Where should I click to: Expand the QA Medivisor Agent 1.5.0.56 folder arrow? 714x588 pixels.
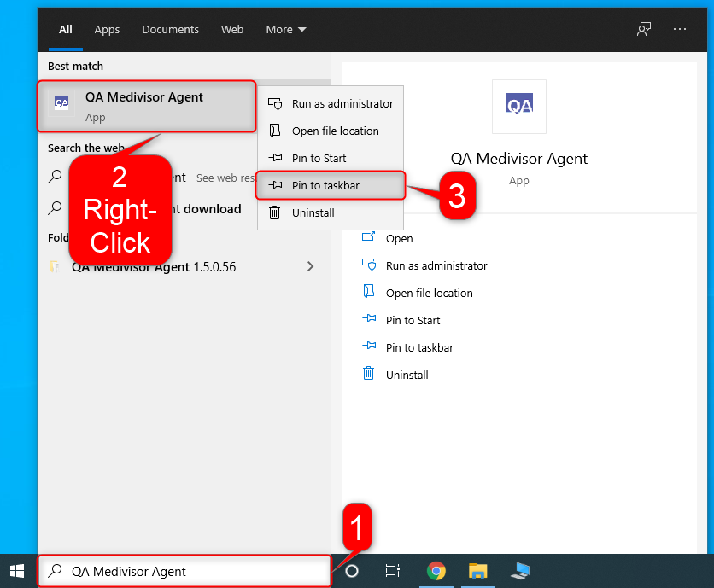click(x=311, y=266)
